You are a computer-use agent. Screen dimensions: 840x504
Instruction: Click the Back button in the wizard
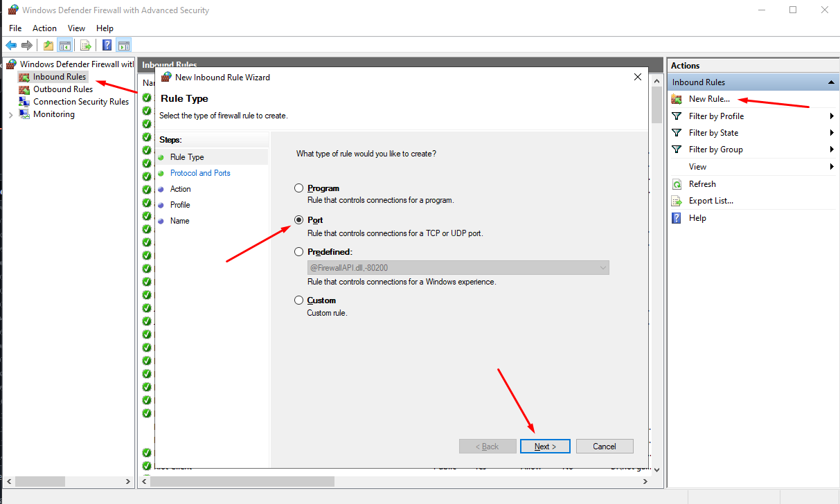(x=488, y=447)
